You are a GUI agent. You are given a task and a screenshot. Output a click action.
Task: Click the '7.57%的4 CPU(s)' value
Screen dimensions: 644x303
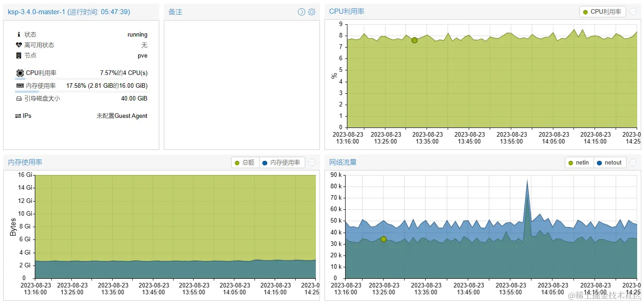click(x=124, y=73)
